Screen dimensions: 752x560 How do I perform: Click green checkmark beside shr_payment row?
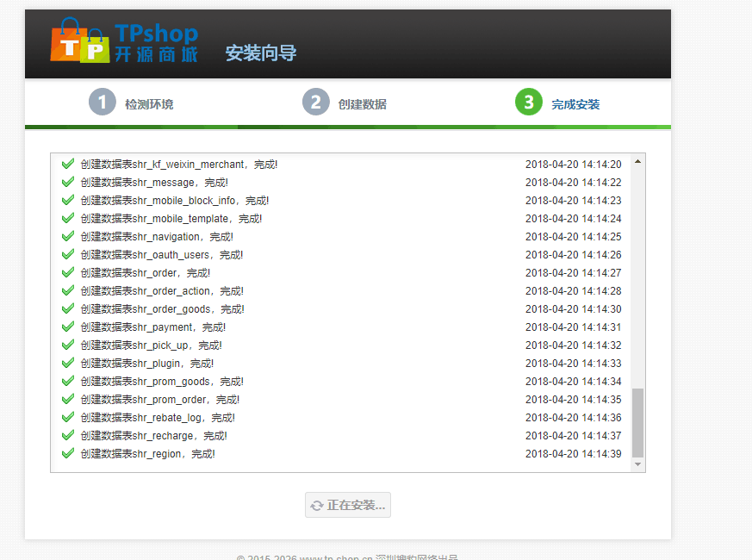68,327
